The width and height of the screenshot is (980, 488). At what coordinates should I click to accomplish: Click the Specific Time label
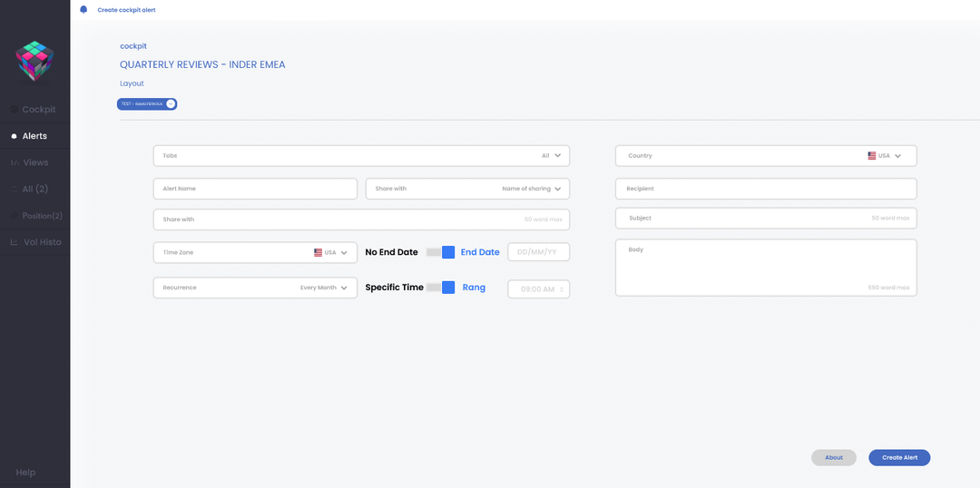point(395,288)
